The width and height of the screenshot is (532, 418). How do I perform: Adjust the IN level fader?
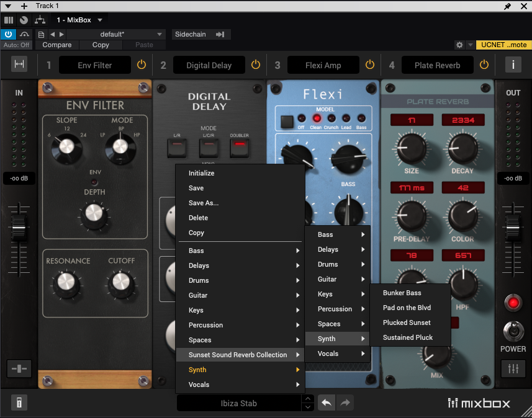(x=19, y=228)
